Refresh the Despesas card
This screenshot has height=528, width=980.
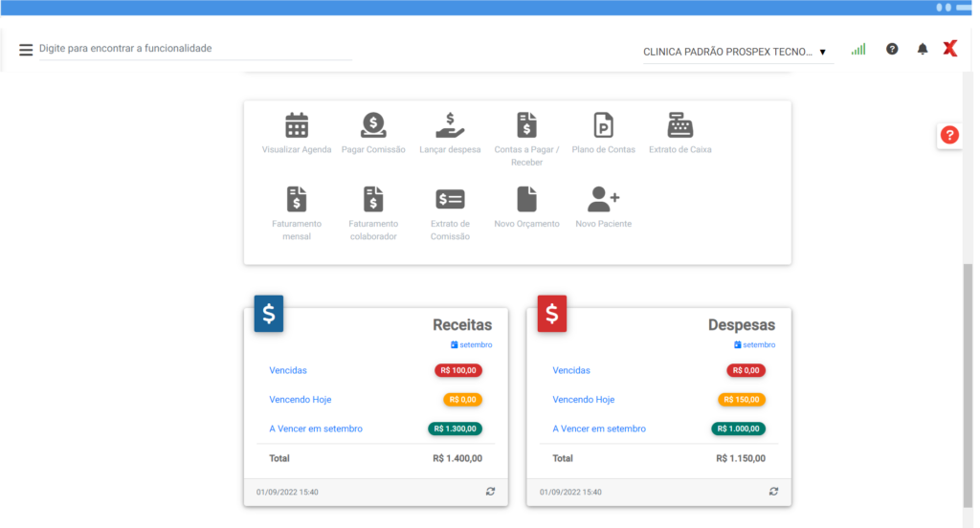click(x=774, y=492)
